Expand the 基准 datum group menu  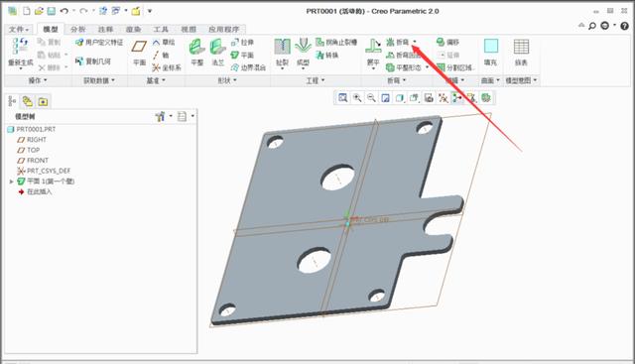[x=156, y=80]
